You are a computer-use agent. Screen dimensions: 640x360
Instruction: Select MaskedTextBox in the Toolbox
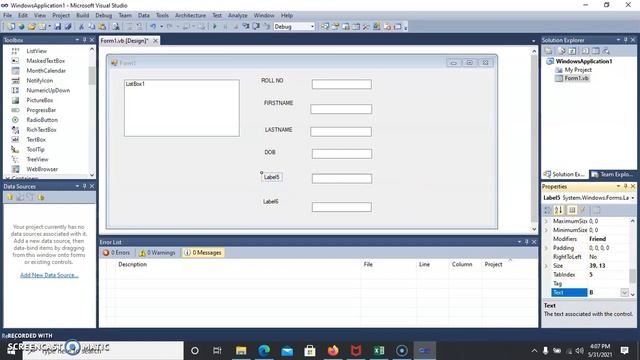click(x=45, y=61)
